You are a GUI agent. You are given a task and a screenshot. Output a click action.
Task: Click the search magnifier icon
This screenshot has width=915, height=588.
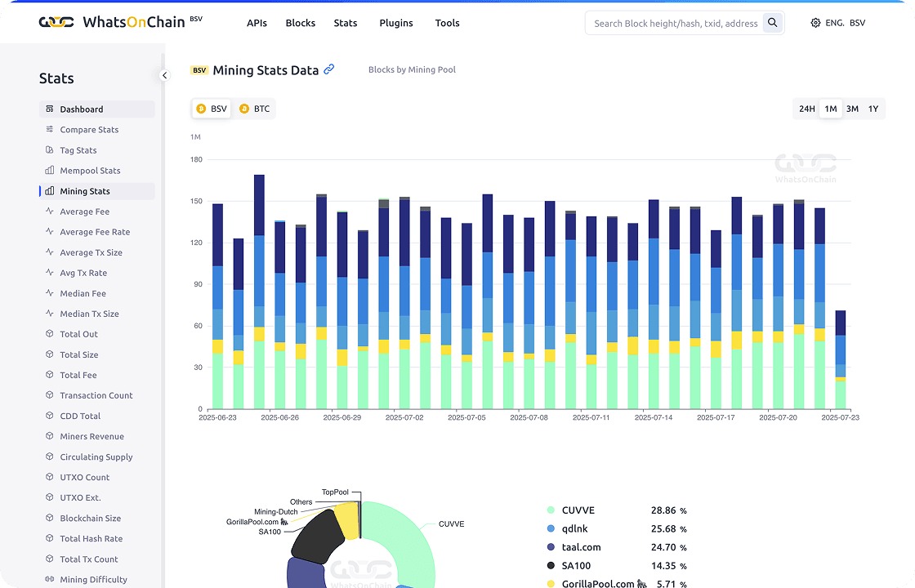pyautogui.click(x=773, y=23)
